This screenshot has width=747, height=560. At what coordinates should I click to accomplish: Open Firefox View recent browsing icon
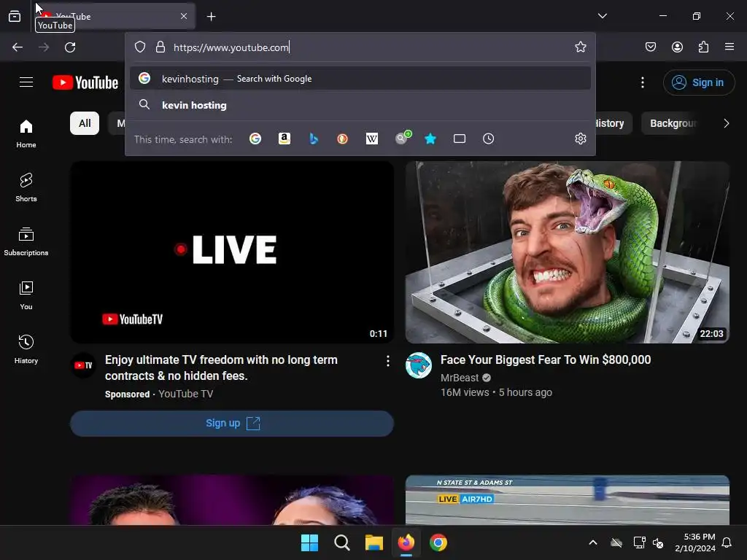pyautogui.click(x=15, y=16)
